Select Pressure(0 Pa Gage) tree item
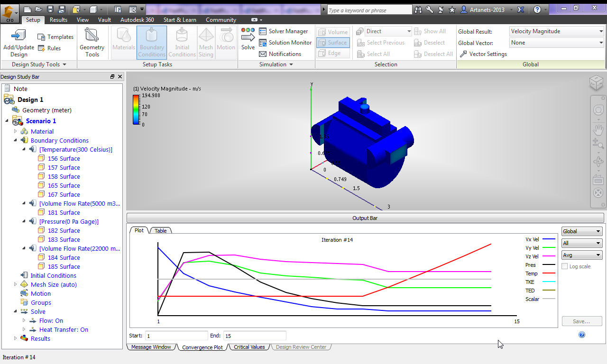Viewport: 607px width, 364px height. click(69, 221)
